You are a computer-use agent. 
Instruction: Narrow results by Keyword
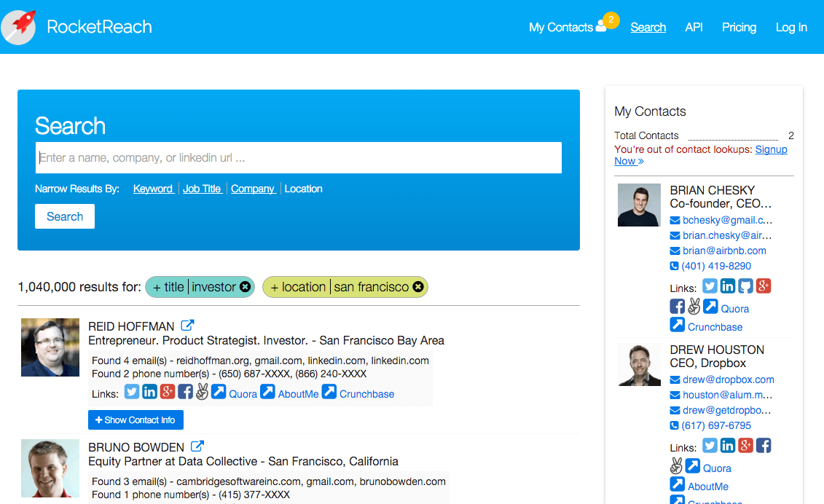153,189
